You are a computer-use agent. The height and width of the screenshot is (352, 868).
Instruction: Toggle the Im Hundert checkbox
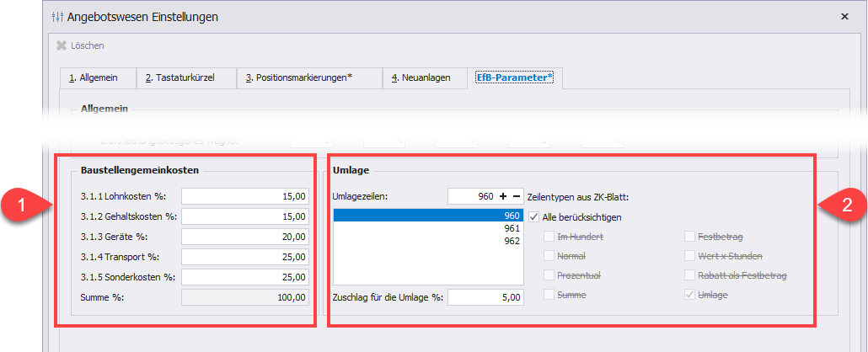[x=549, y=237]
